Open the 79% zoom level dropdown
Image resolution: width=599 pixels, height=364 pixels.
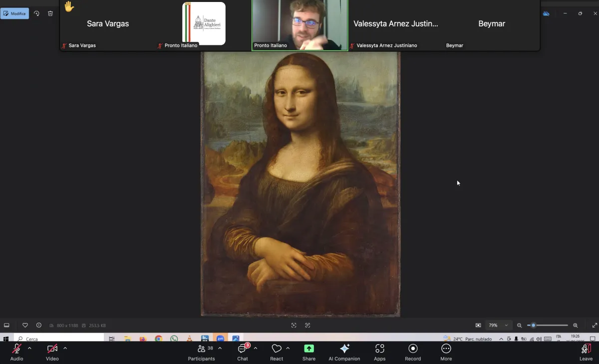pyautogui.click(x=498, y=325)
